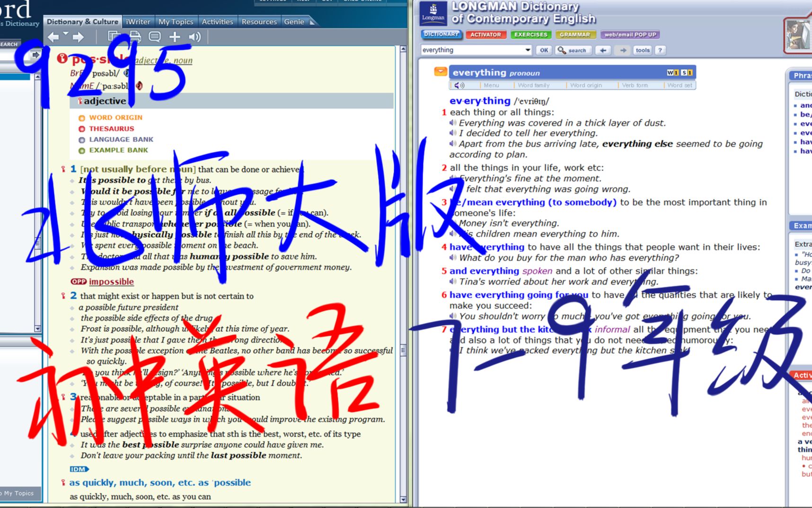812x508 pixels.
Task: Click the S1 frequency badge
Action: click(687, 72)
